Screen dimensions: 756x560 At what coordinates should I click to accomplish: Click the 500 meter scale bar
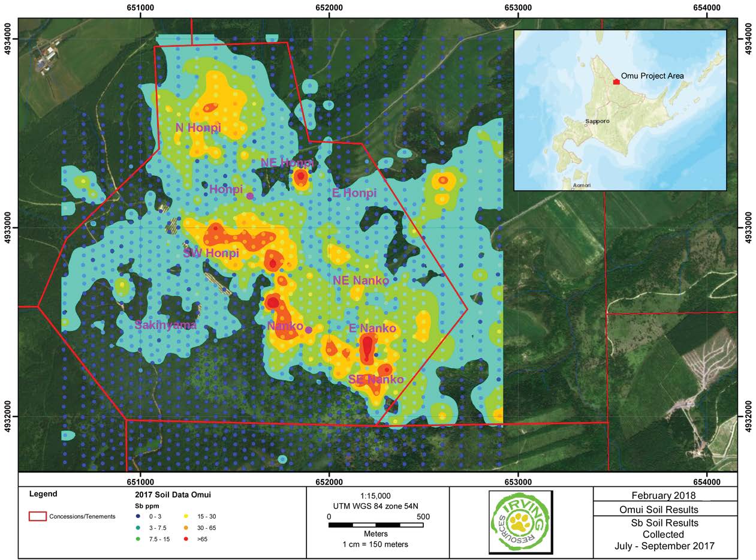coord(376,525)
